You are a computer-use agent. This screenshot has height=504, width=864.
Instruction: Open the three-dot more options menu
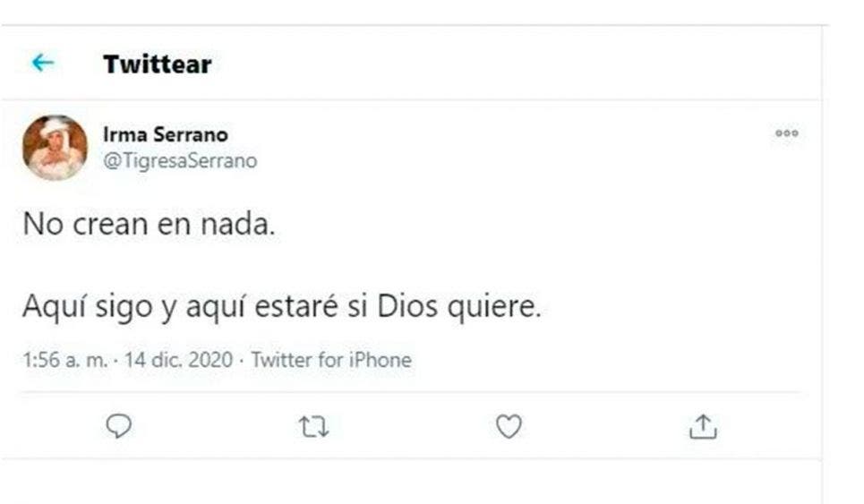[786, 133]
